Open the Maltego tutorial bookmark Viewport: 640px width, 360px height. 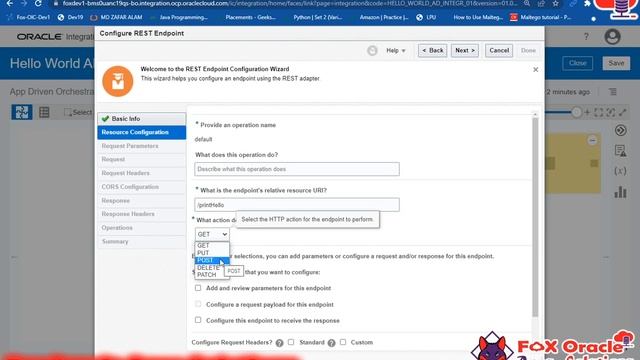541,18
